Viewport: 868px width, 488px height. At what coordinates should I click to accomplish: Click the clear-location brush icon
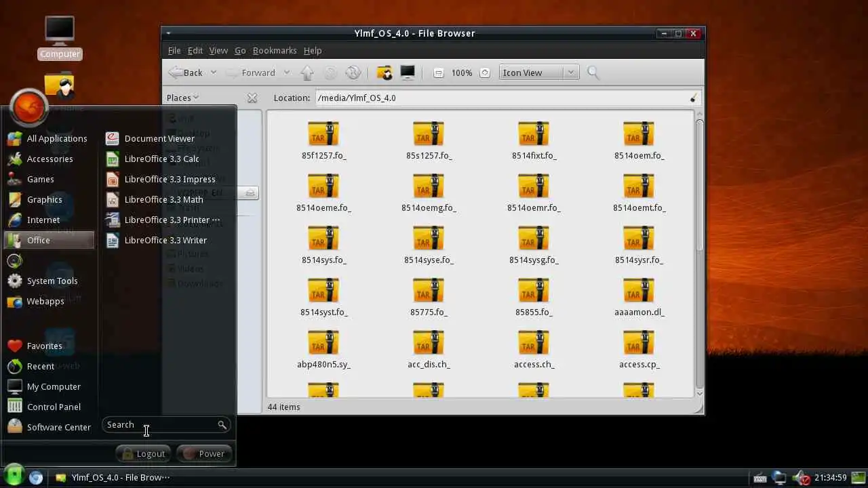pyautogui.click(x=692, y=98)
